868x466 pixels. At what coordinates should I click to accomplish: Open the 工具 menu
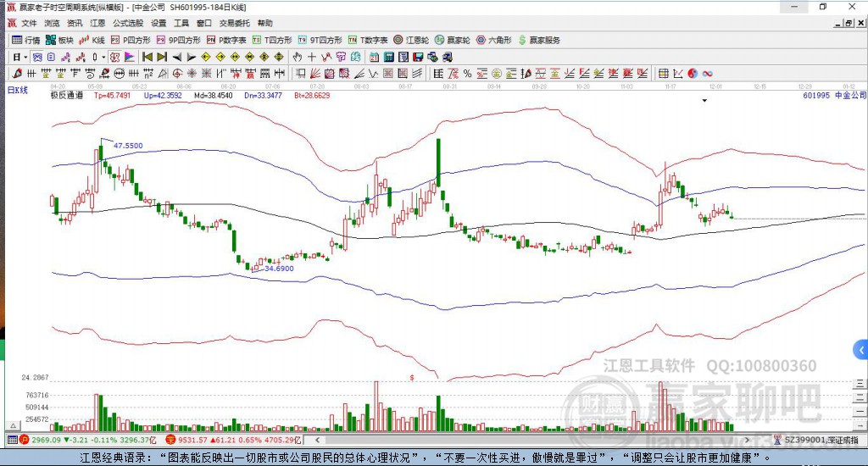(x=181, y=23)
